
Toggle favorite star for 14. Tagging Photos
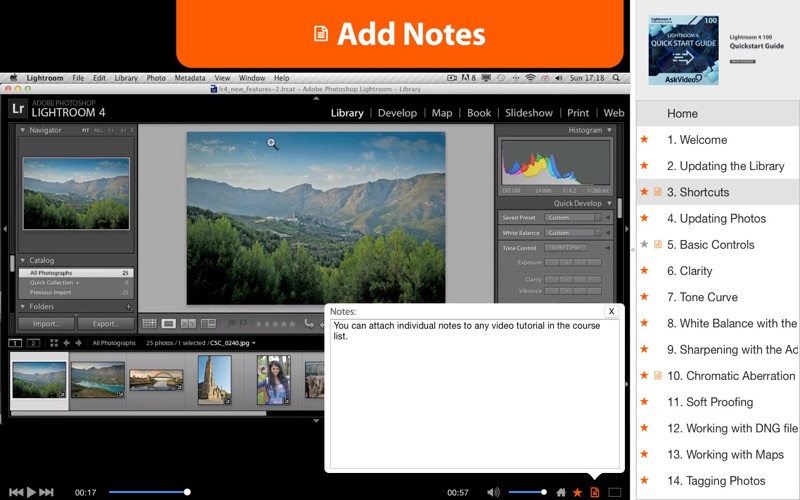644,480
